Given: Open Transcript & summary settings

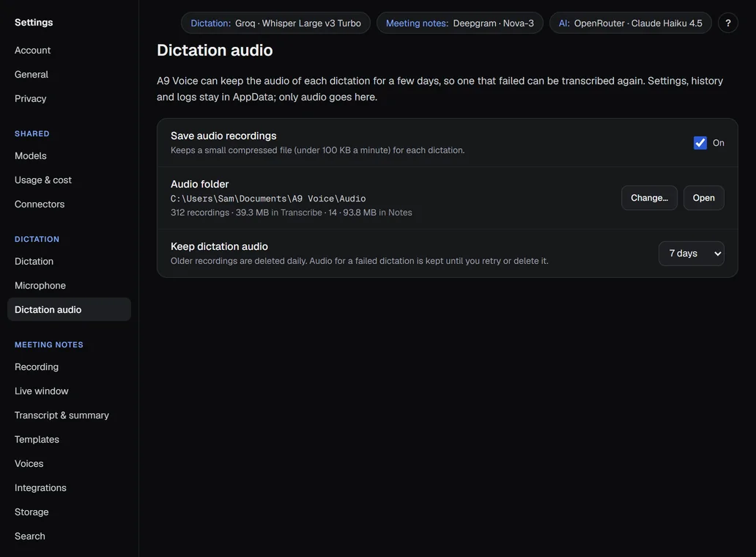Looking at the screenshot, I should tap(69, 416).
